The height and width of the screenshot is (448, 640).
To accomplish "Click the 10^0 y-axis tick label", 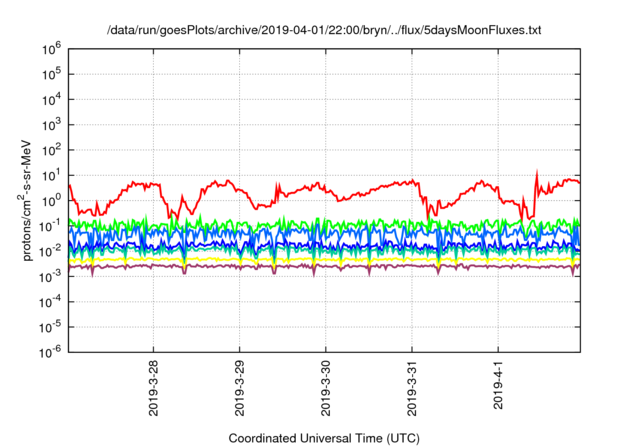I will 51,201.
